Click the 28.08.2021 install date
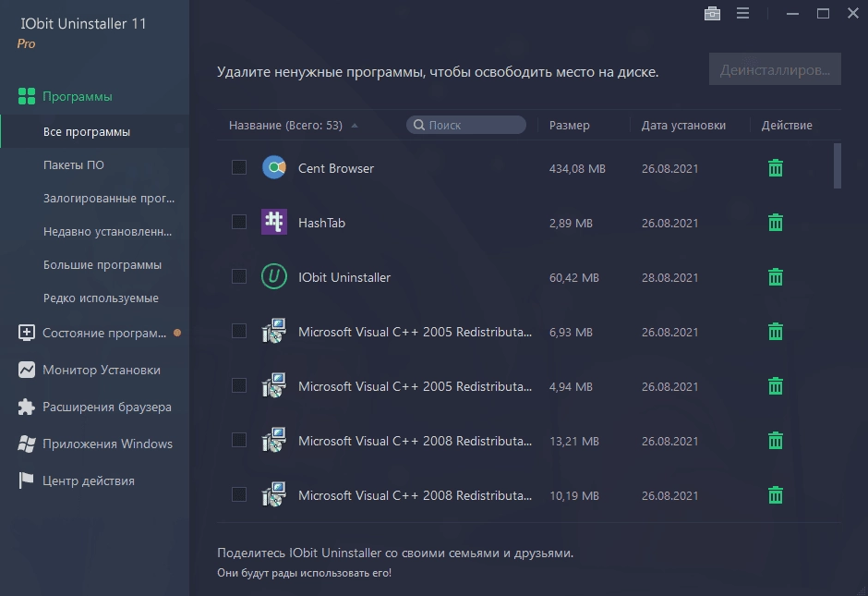Viewport: 868px width, 596px height. pyautogui.click(x=669, y=277)
